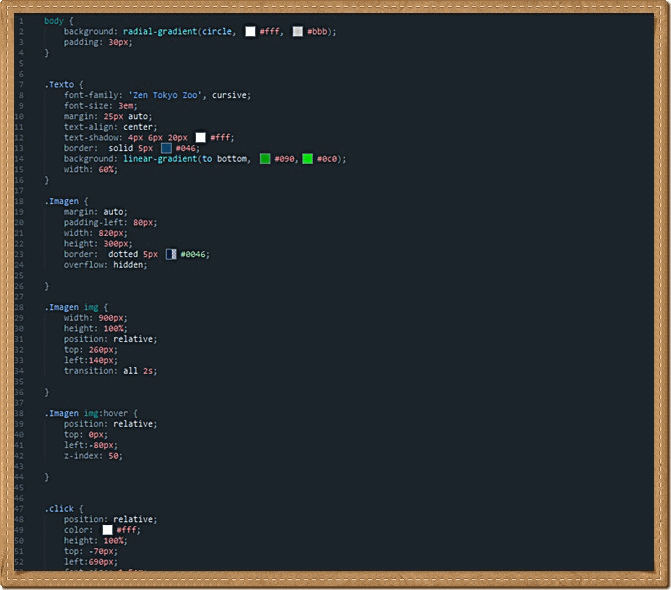
Task: Click line number 47 in the gutter
Action: pyautogui.click(x=19, y=509)
